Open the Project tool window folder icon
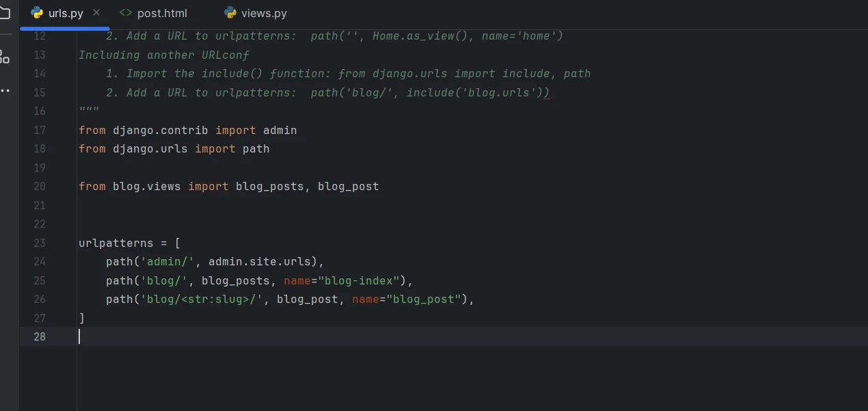Image resolution: width=868 pixels, height=411 pixels. pyautogui.click(x=4, y=13)
